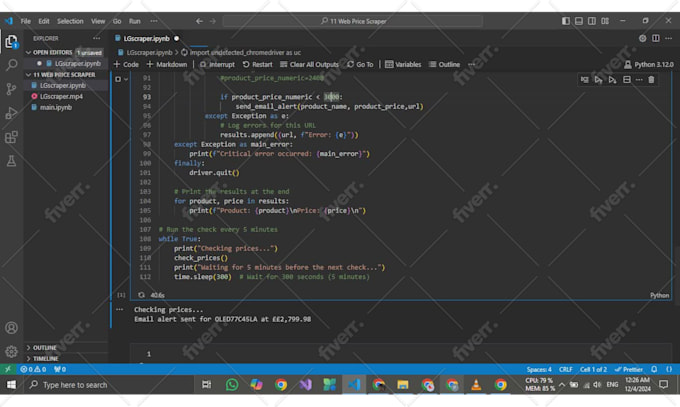Switch to the LGscraper.ipynb editor tab
The height and width of the screenshot is (407, 680).
[147, 37]
